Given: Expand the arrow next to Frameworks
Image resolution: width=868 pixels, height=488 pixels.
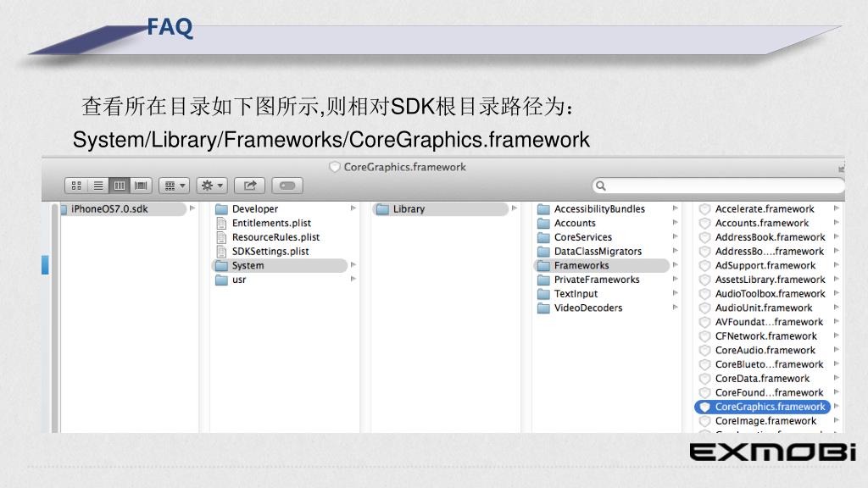Looking at the screenshot, I should tap(676, 264).
